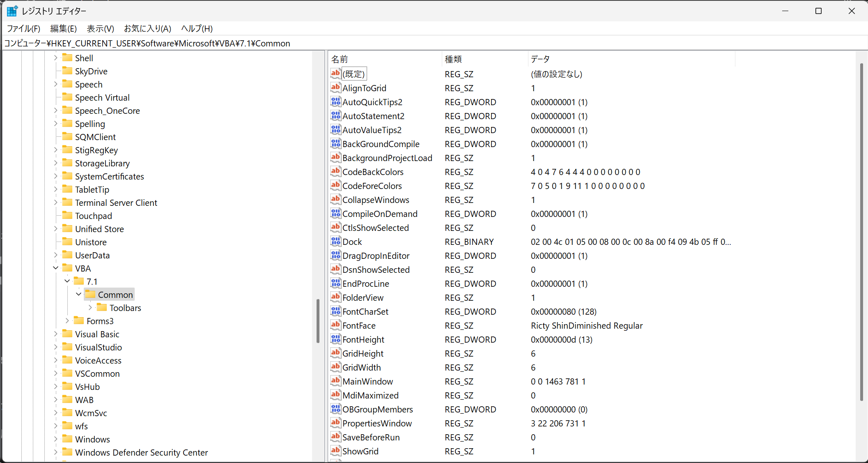Open the お気に入り(A) menu
This screenshot has width=868, height=463.
point(147,28)
